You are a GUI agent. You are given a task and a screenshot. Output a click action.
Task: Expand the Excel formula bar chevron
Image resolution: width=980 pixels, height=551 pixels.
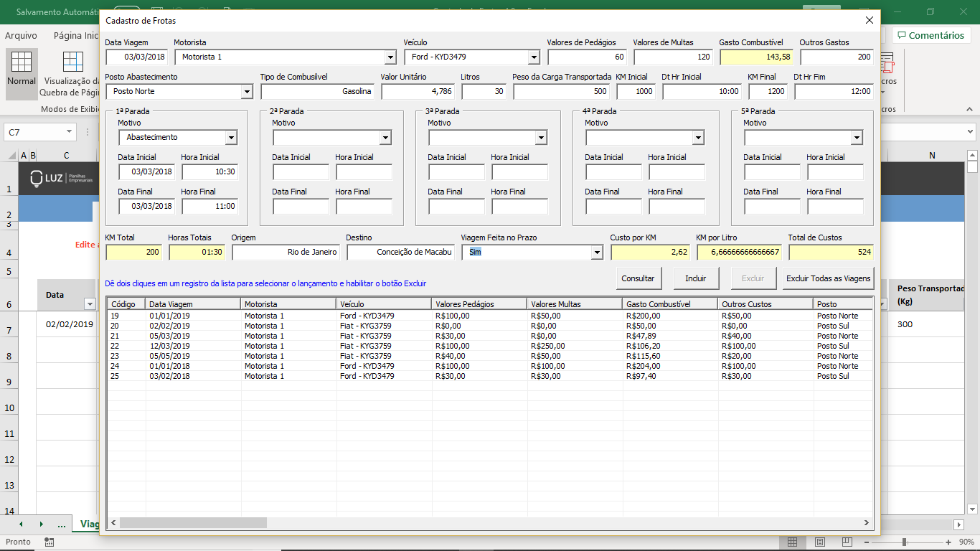click(971, 132)
